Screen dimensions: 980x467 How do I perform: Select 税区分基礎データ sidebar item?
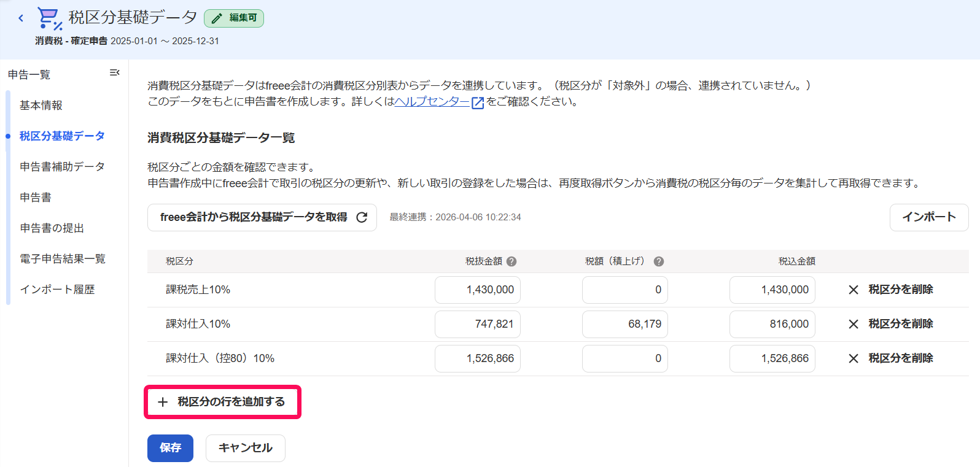[x=62, y=136]
